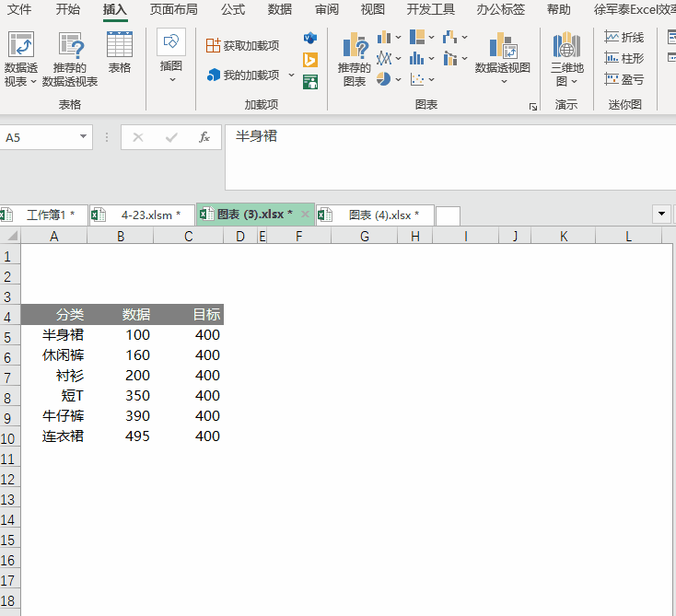Viewport: 676px width, 616px height.
Task: Expand the column chart dropdown arrow
Action: click(x=399, y=38)
